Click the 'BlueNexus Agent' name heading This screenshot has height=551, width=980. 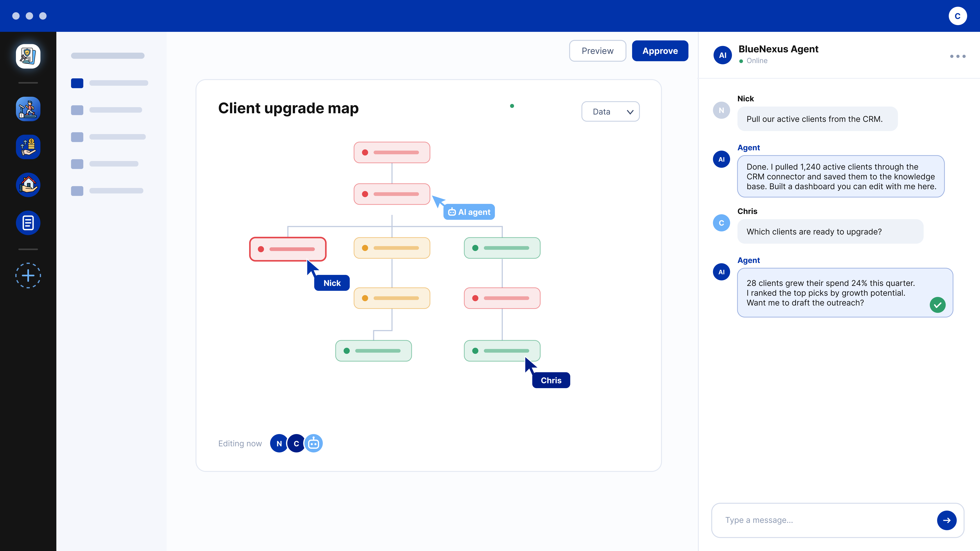[x=778, y=49]
